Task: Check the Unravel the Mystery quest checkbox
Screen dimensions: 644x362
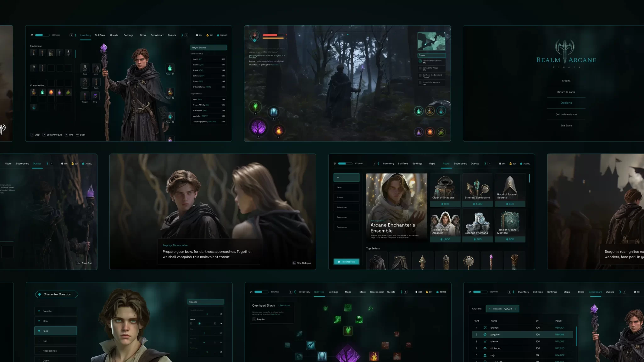Action: pos(420,82)
